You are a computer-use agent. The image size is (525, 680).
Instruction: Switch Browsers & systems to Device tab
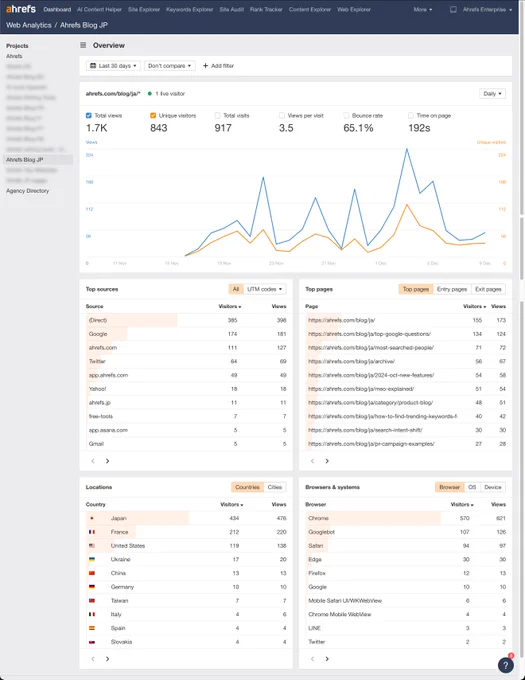pos(493,487)
